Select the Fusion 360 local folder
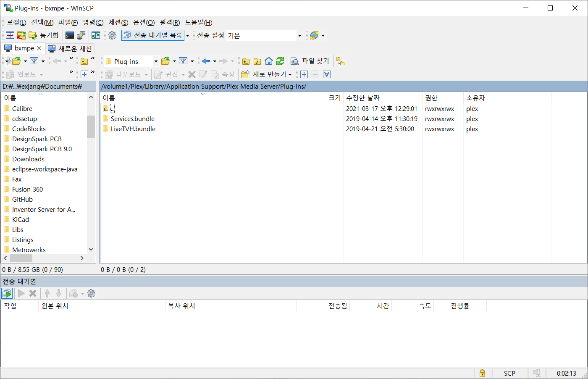 [x=23, y=189]
